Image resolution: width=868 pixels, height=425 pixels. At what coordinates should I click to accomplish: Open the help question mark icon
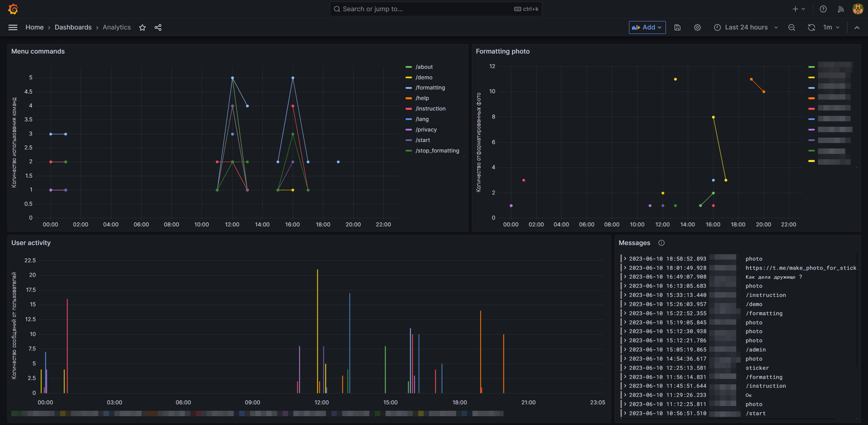pos(823,9)
